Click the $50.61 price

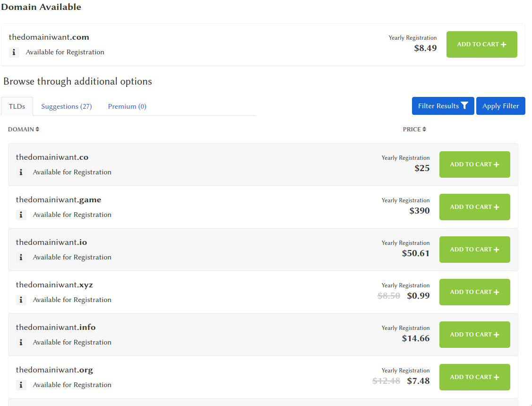(416, 253)
